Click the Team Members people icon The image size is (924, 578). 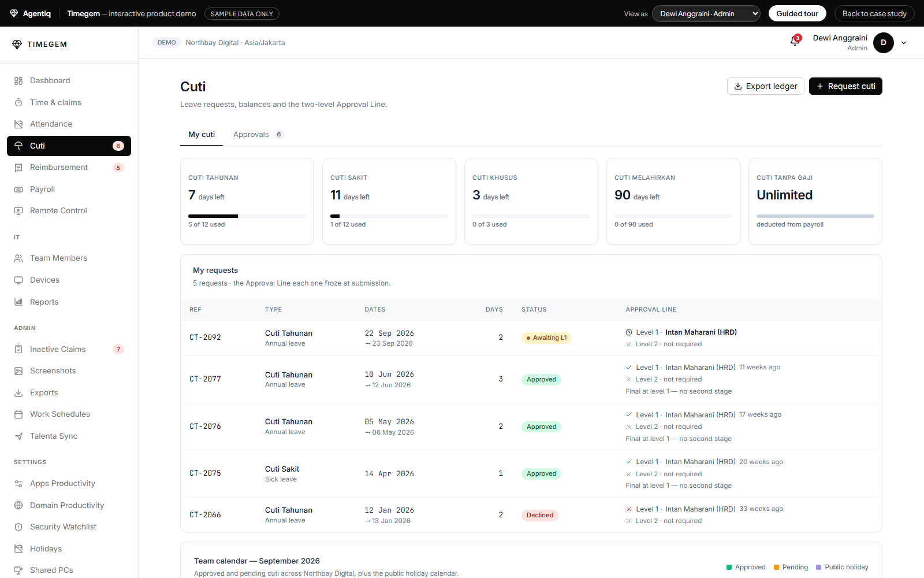18,258
